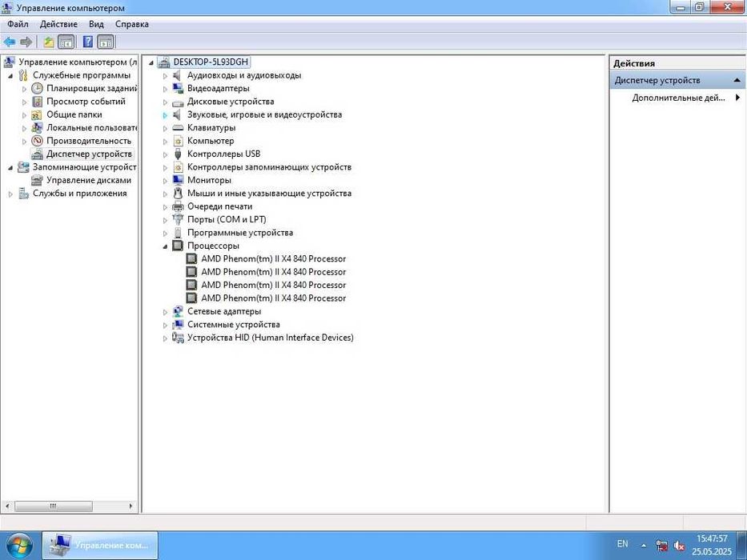Click the Просмотр событий icon
This screenshot has height=560, width=747.
37,102
